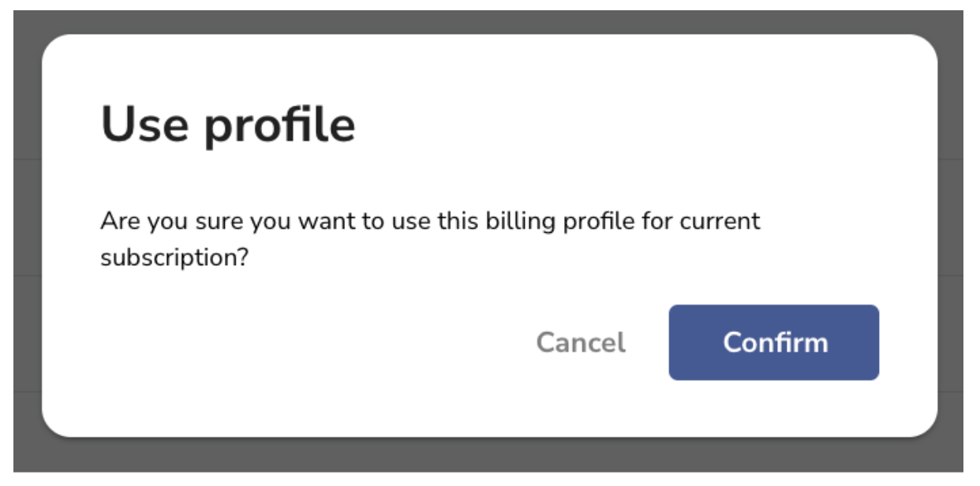Click blank dialog space right of title

pyautogui.click(x=631, y=125)
